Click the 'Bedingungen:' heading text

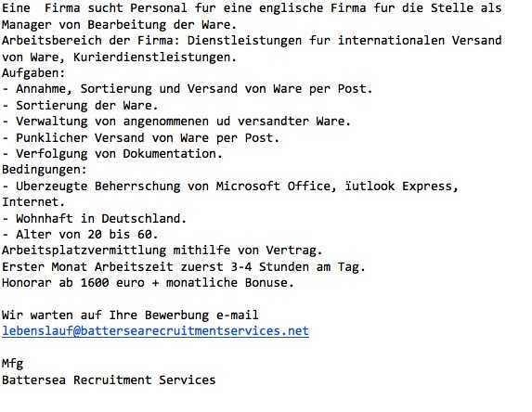click(45, 170)
